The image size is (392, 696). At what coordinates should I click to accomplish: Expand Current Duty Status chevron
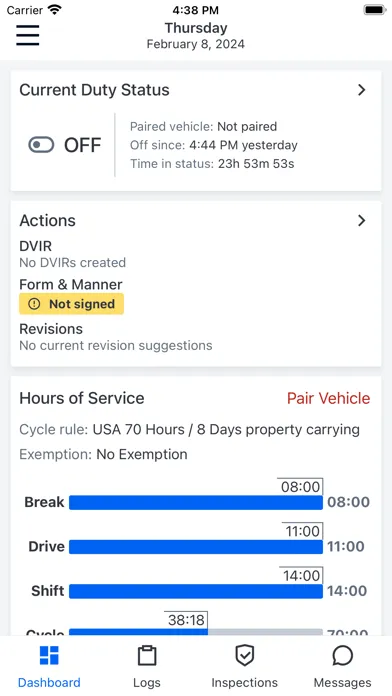coord(362,90)
